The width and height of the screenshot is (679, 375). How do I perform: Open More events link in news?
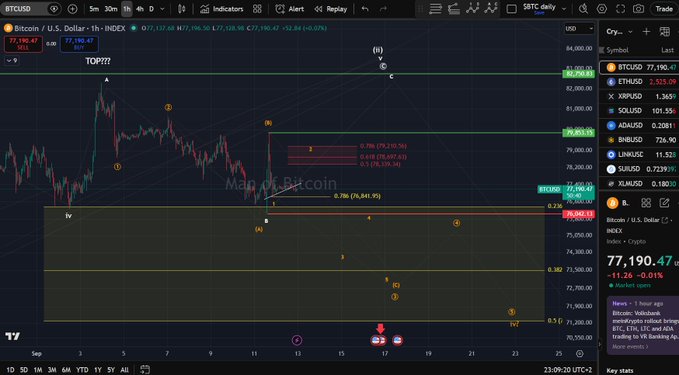pyautogui.click(x=630, y=346)
